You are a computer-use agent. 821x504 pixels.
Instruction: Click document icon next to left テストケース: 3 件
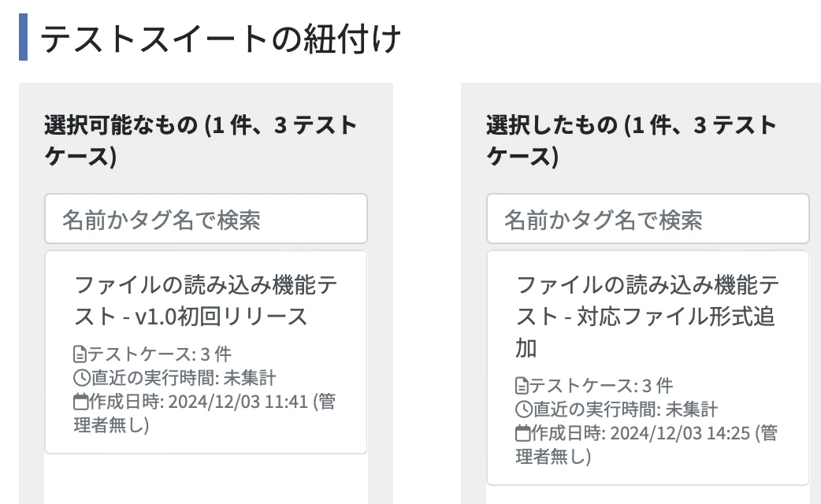(80, 354)
